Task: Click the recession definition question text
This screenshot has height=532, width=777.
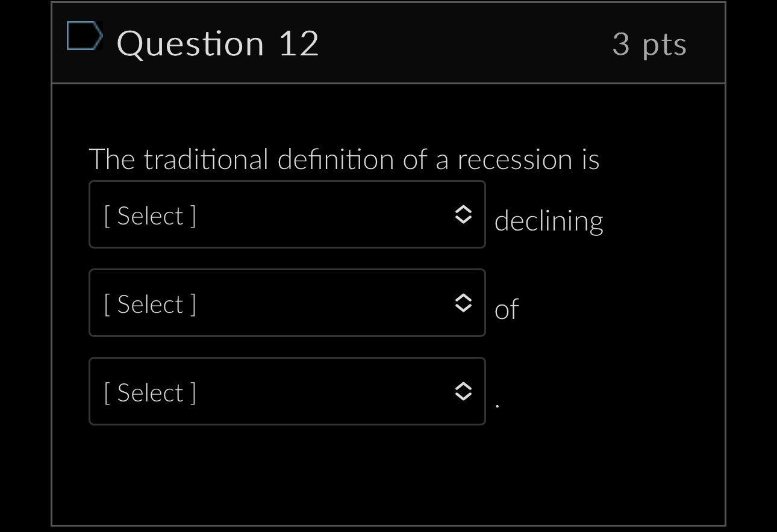Action: pyautogui.click(x=345, y=159)
